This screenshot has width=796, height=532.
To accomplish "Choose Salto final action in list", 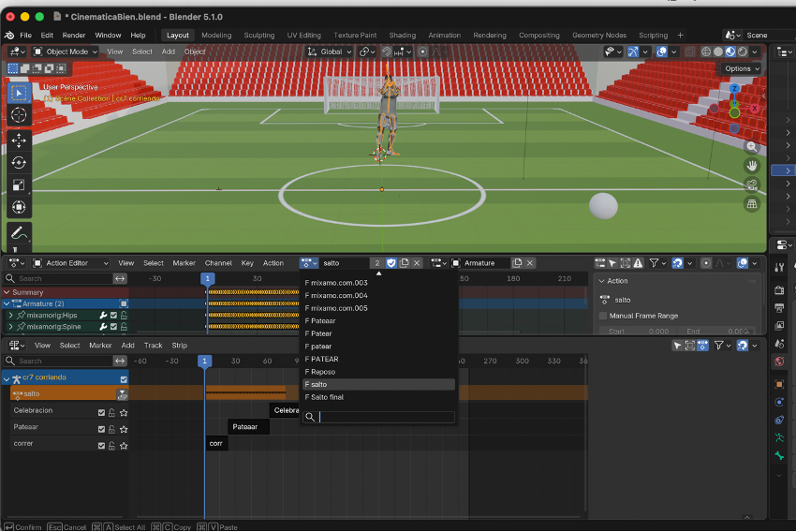I will coord(327,397).
